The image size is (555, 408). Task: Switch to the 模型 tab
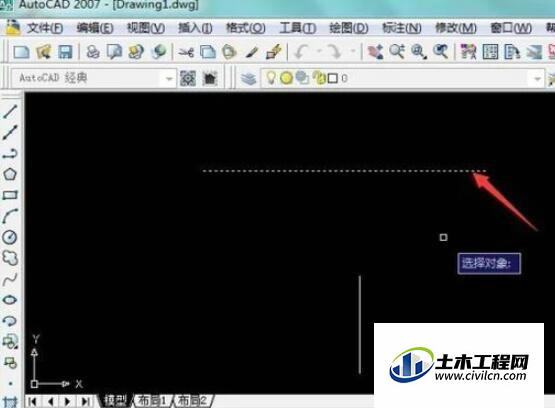[115, 401]
